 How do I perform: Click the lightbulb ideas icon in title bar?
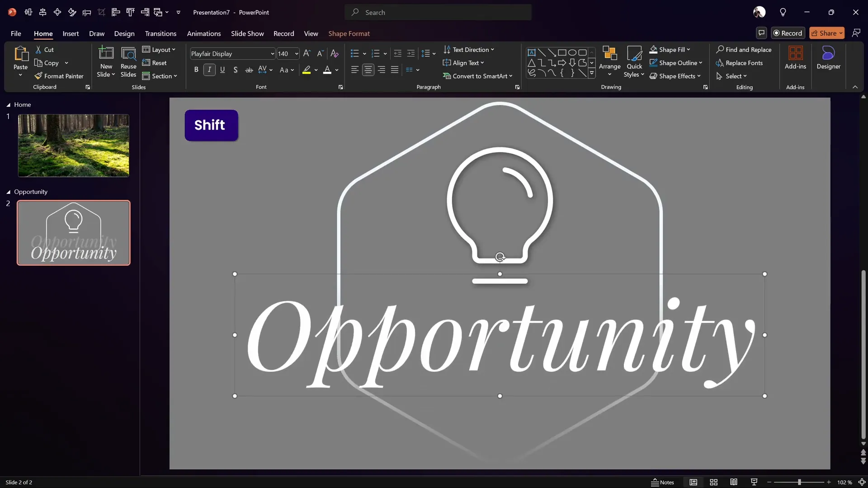point(783,12)
